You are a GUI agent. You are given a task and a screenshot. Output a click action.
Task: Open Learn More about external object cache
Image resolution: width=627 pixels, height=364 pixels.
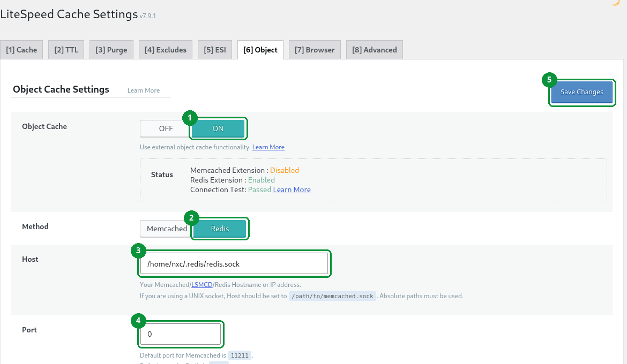(268, 147)
